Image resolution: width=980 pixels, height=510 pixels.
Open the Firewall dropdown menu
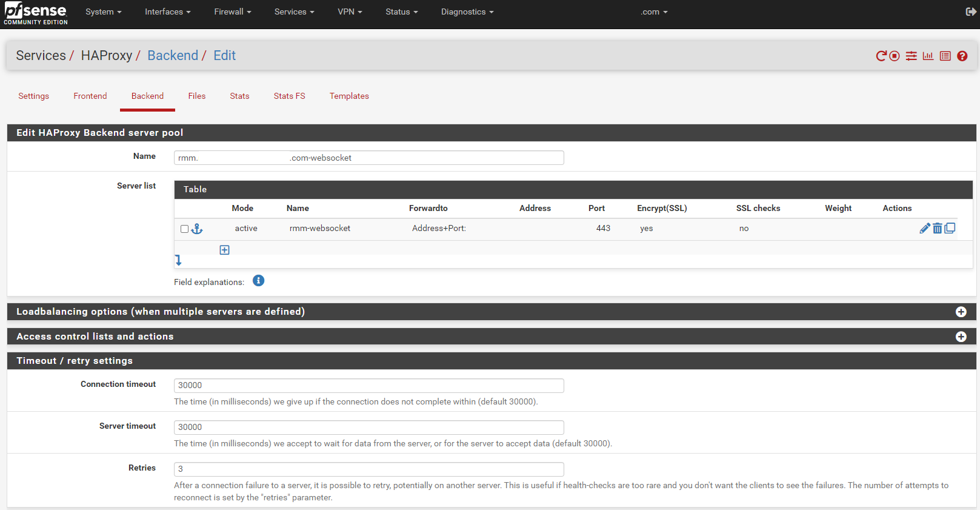click(233, 12)
